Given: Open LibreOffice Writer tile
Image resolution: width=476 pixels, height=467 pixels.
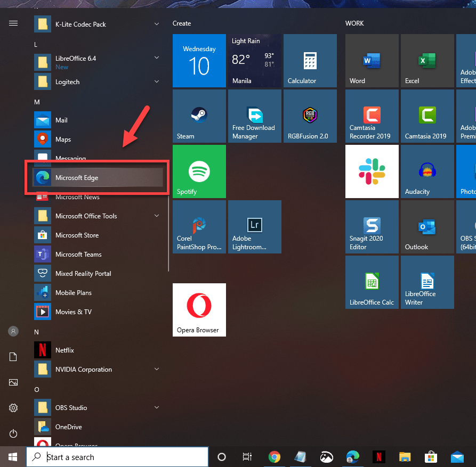Looking at the screenshot, I should coord(427,282).
